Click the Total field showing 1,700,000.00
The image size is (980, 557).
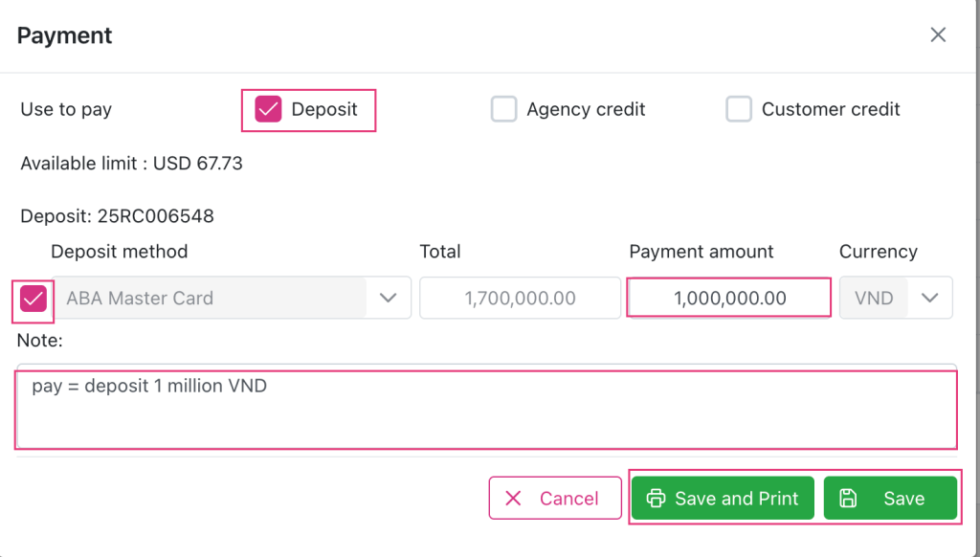click(520, 299)
